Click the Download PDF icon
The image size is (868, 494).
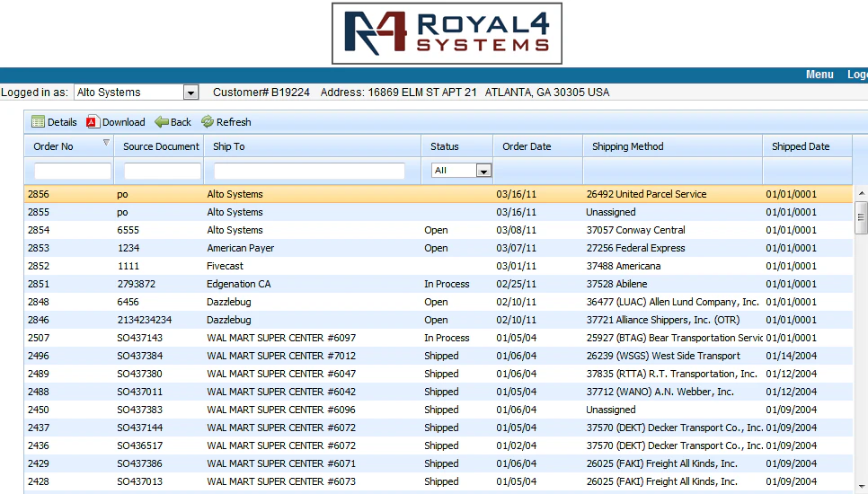click(92, 121)
